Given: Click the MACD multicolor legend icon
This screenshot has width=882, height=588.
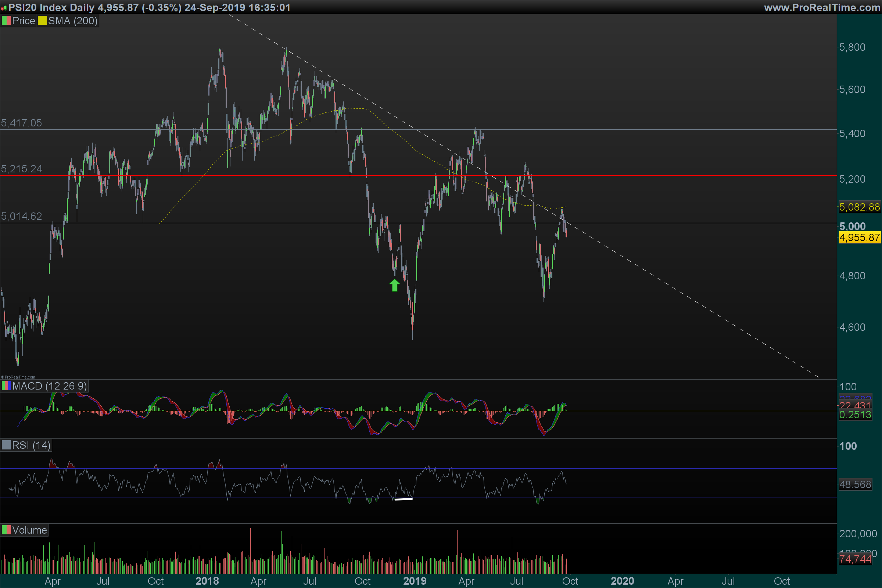Looking at the screenshot, I should click(x=6, y=386).
